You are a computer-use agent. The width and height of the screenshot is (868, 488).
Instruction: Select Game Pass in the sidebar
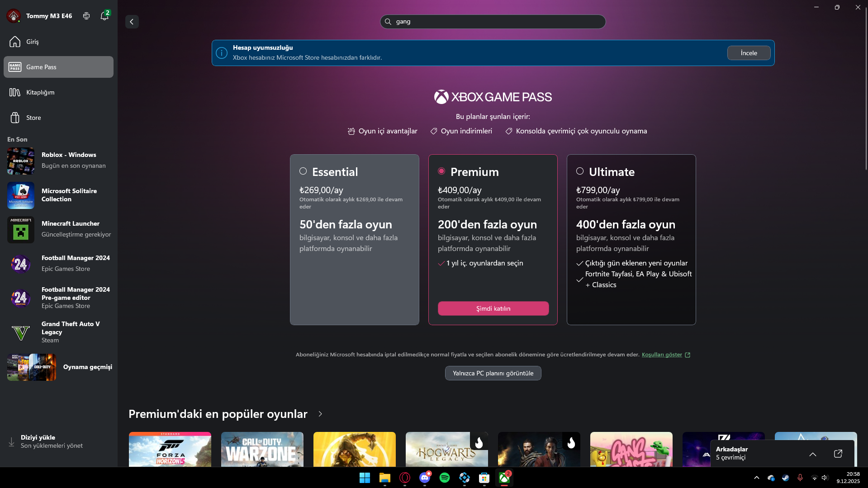(59, 67)
